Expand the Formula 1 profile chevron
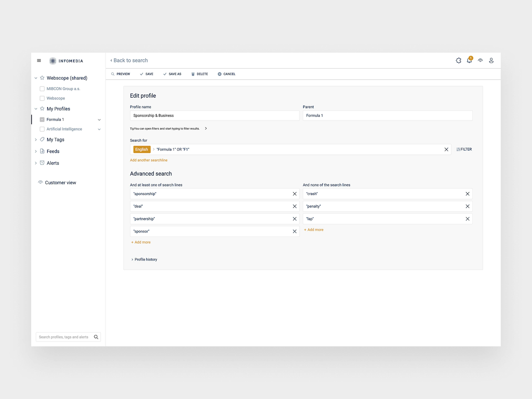Image resolution: width=532 pixels, height=399 pixels. click(99, 120)
